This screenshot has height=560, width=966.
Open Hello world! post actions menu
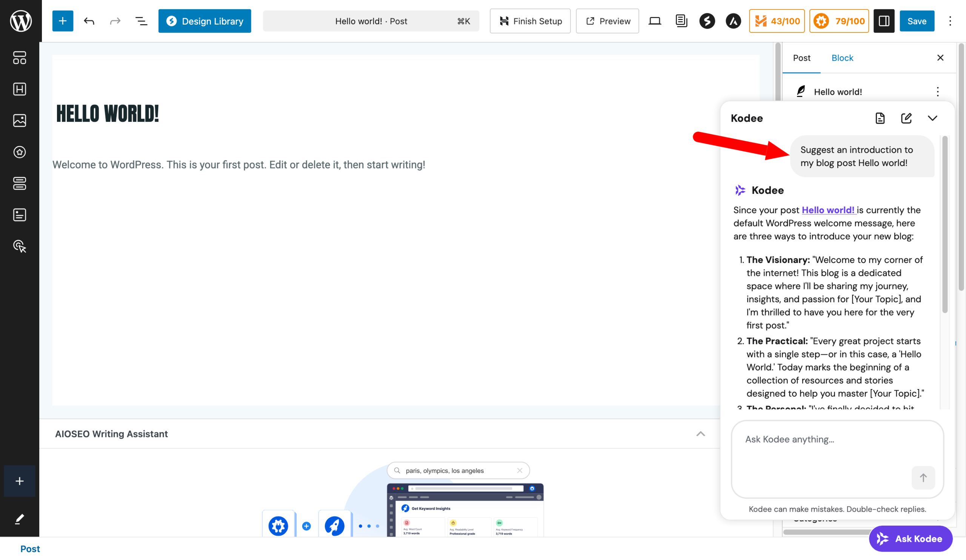(938, 92)
